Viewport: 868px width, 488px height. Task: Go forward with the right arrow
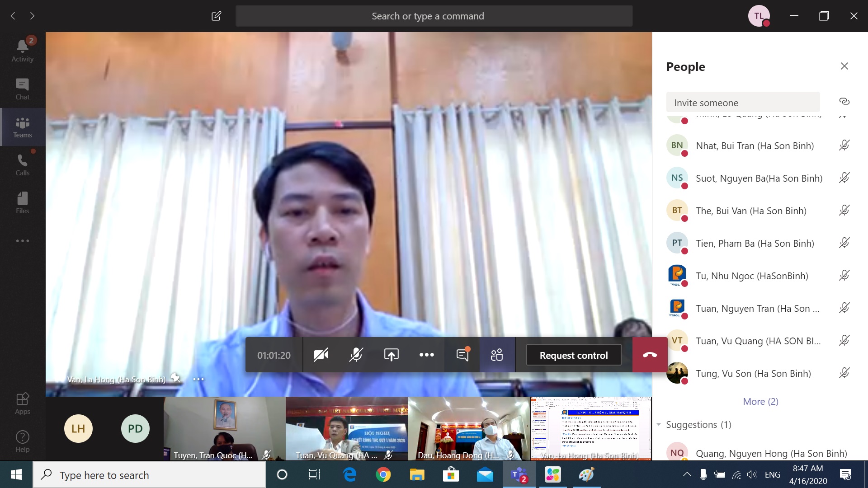pyautogui.click(x=32, y=16)
